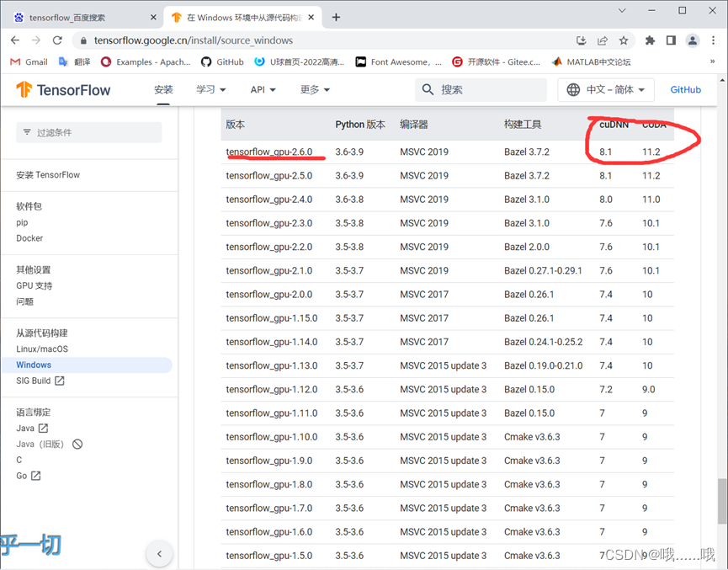This screenshot has height=570, width=728.
Task: Toggle the browser side panel icon
Action: (671, 40)
